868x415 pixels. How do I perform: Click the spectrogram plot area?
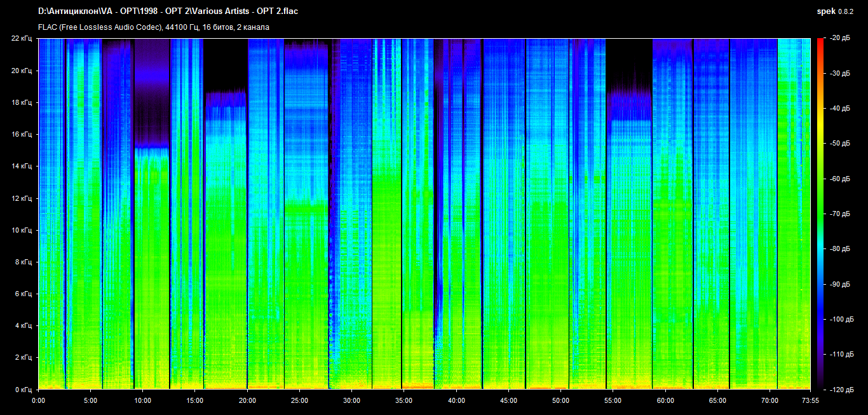(x=424, y=214)
